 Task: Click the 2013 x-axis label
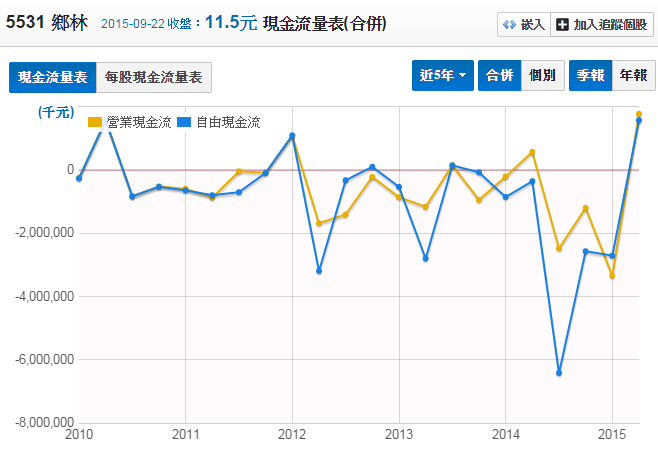[399, 434]
